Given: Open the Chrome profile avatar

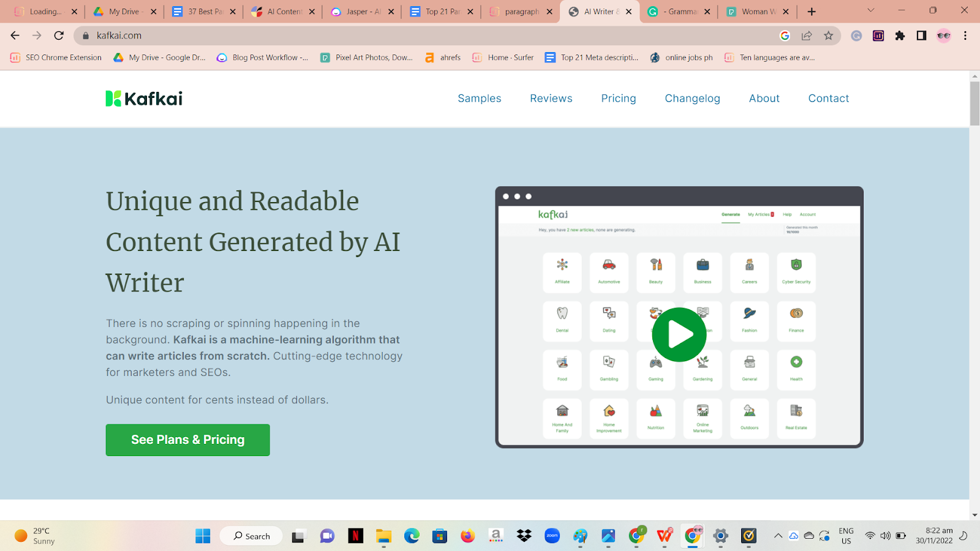Looking at the screenshot, I should (944, 36).
